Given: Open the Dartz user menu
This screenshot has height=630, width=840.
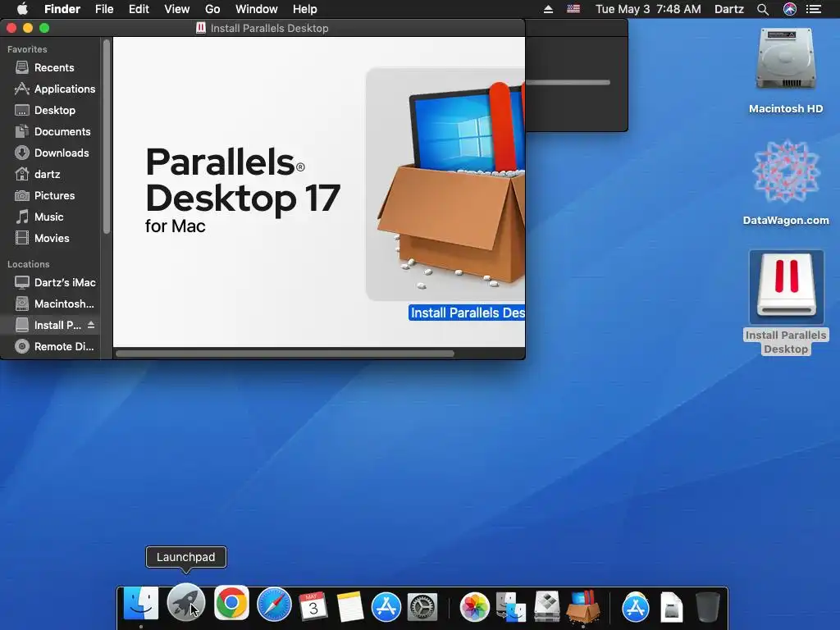Looking at the screenshot, I should [729, 9].
